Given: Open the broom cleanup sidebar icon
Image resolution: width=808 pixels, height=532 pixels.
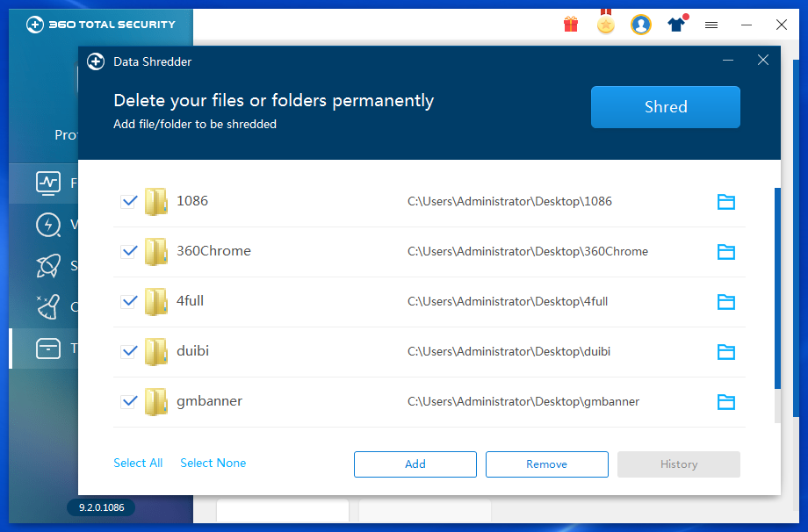Looking at the screenshot, I should (48, 307).
